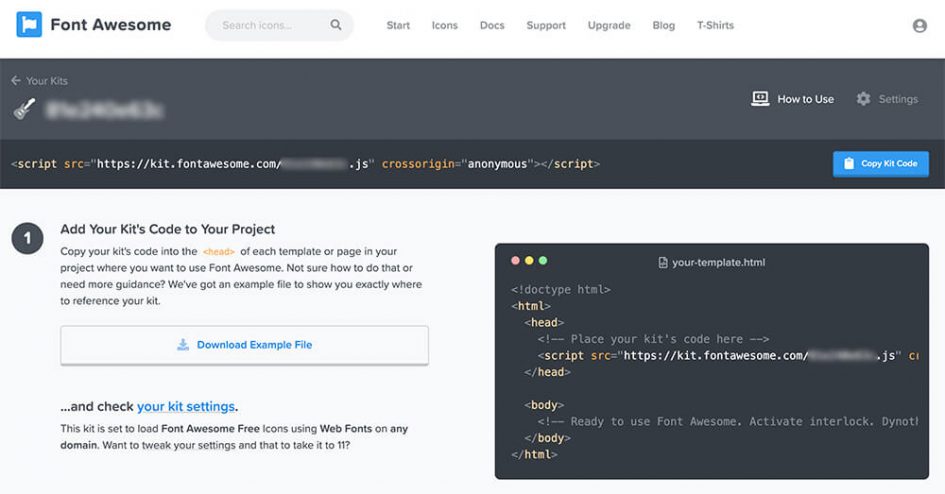Screen dimensions: 945x494
Task: Switch to Settings tab
Action: pyautogui.click(x=887, y=99)
